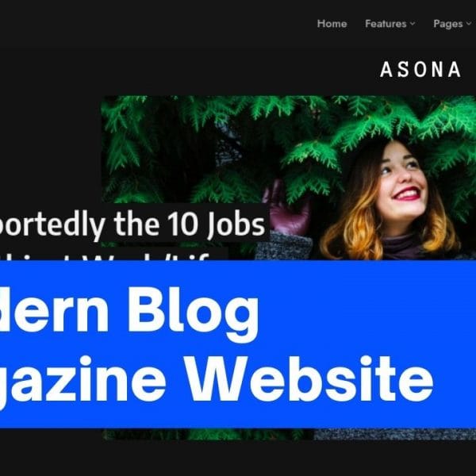Expand the Pages dropdown chevron
476x476 pixels.
click(468, 24)
